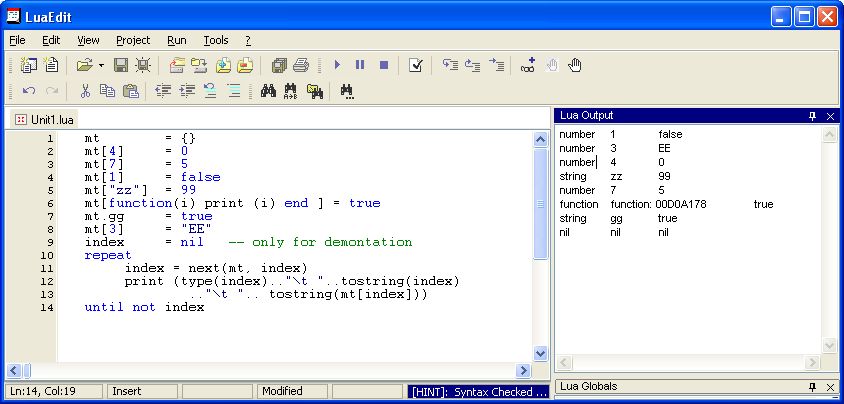
Task: Expand the Open file dropdown arrow
Action: 101,66
